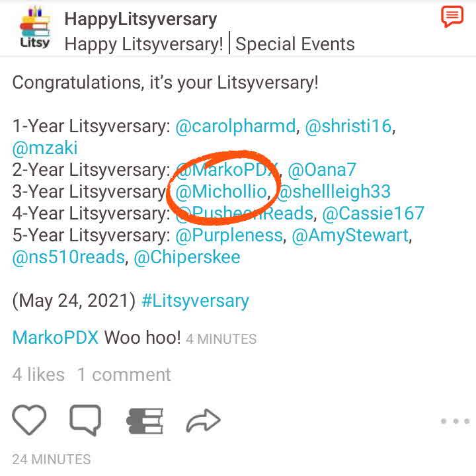
Task: Tap the heart like icon
Action: [29, 420]
